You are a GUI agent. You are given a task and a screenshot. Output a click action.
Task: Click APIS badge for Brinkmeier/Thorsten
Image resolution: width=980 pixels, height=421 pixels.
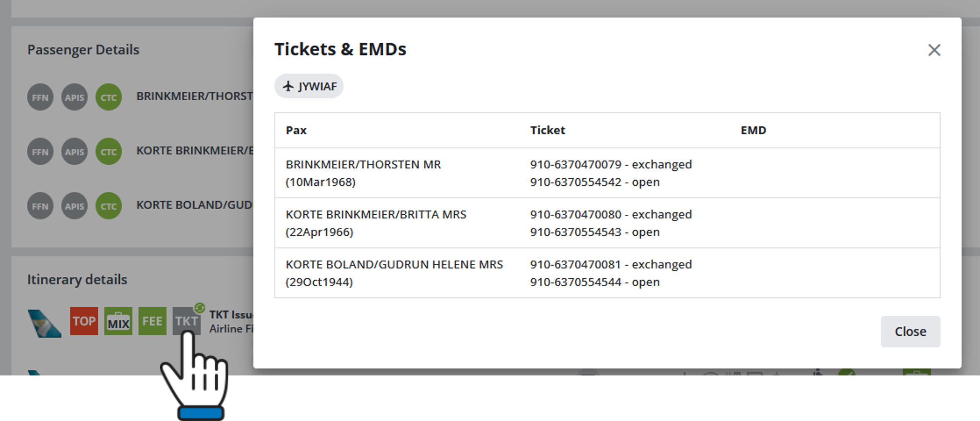(x=74, y=97)
